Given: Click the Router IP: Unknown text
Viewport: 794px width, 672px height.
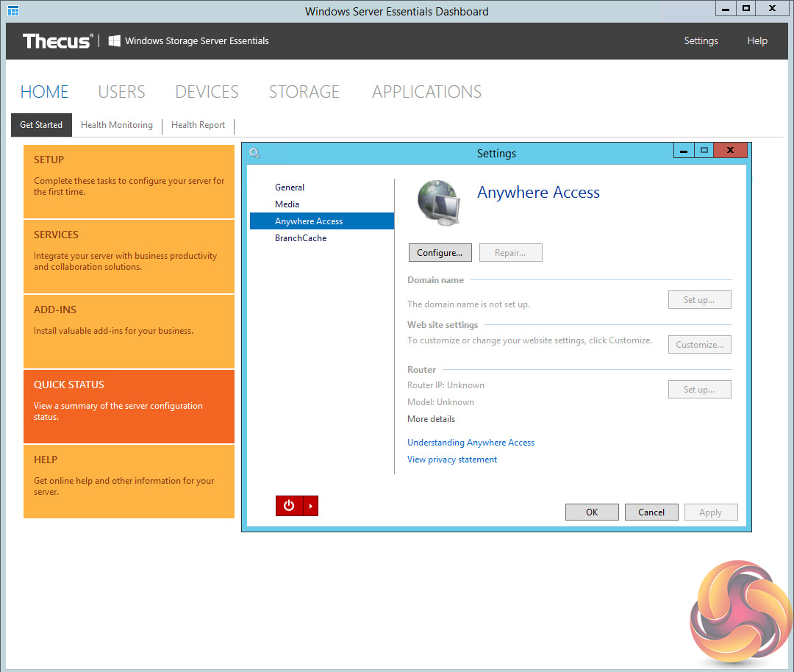Looking at the screenshot, I should (x=446, y=385).
